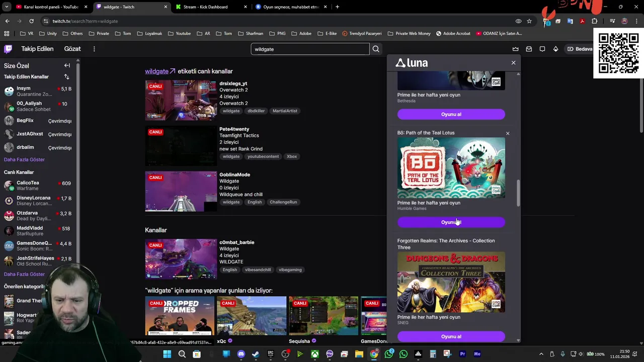The height and width of the screenshot is (362, 644).
Task: Select the youtubecontent tag
Action: pyautogui.click(x=263, y=156)
